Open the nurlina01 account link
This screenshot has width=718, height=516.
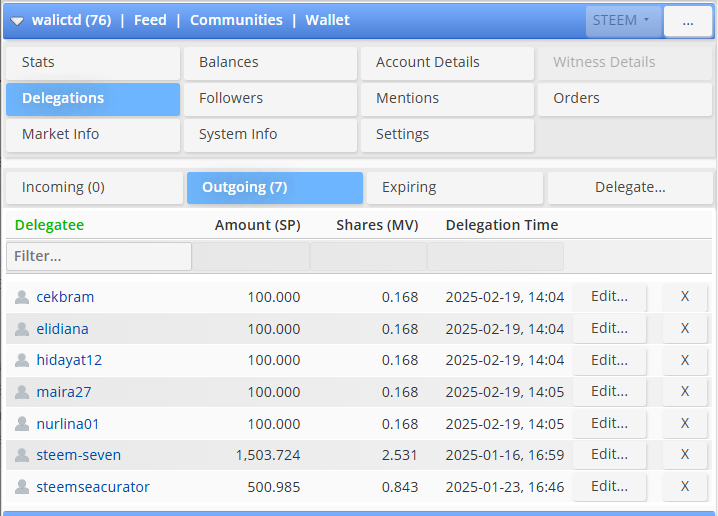[68, 424]
